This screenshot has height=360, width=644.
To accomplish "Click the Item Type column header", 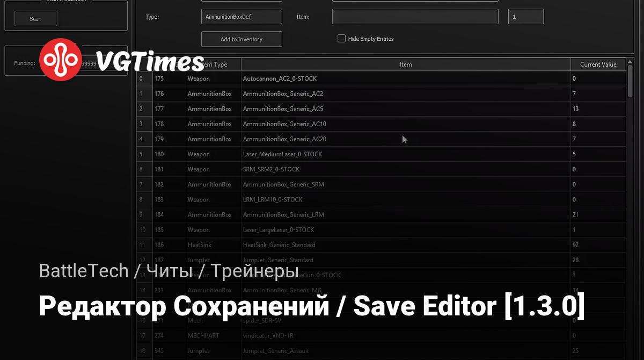I will pos(213,64).
